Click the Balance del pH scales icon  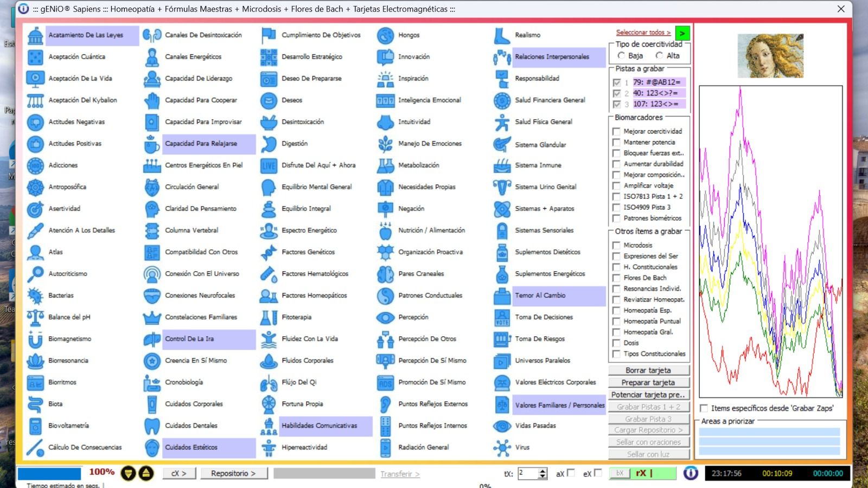[35, 317]
